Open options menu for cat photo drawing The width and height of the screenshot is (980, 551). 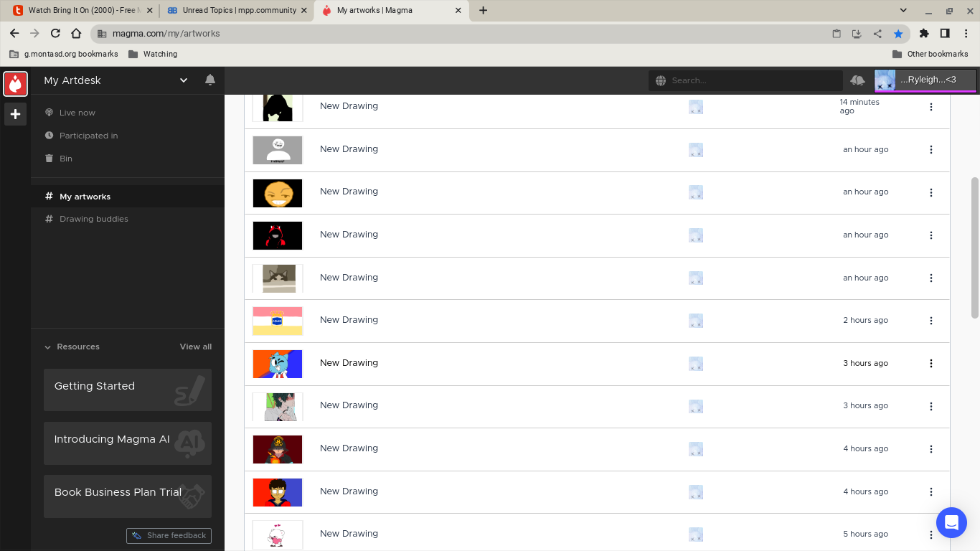(931, 278)
